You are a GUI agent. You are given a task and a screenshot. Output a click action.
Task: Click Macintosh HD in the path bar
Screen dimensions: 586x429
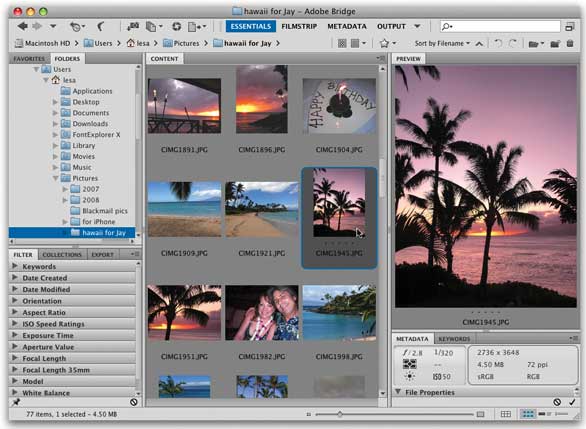(x=43, y=43)
